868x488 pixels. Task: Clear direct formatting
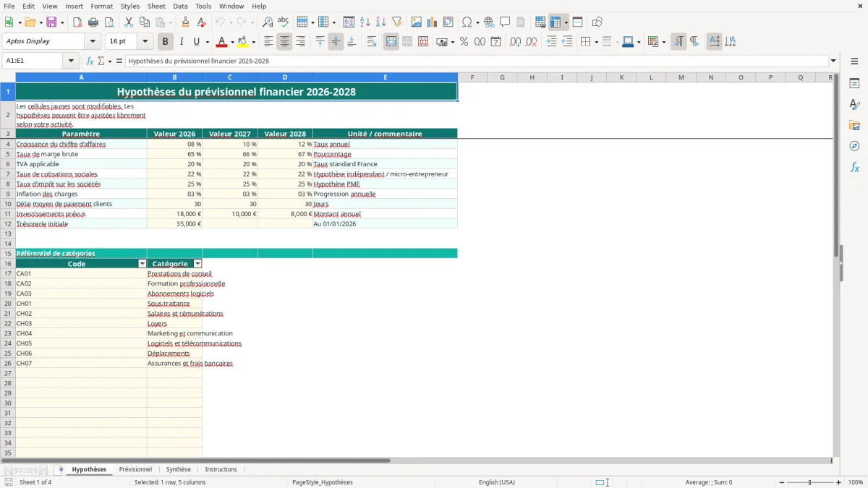[x=202, y=22]
